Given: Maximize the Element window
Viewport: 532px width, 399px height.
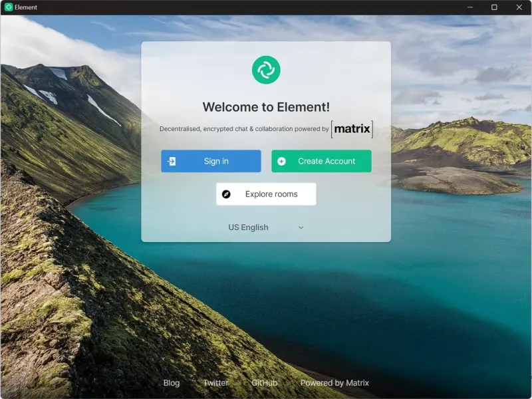Looking at the screenshot, I should click(494, 7).
